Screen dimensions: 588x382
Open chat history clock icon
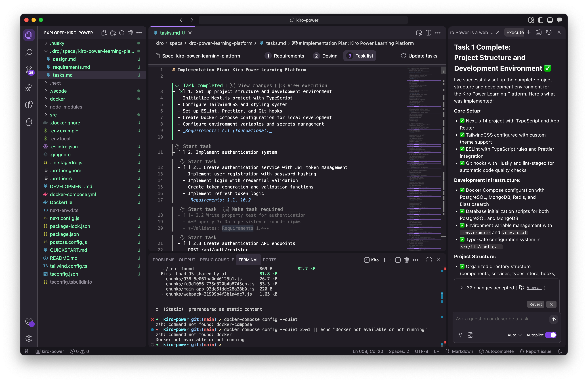pos(549,32)
